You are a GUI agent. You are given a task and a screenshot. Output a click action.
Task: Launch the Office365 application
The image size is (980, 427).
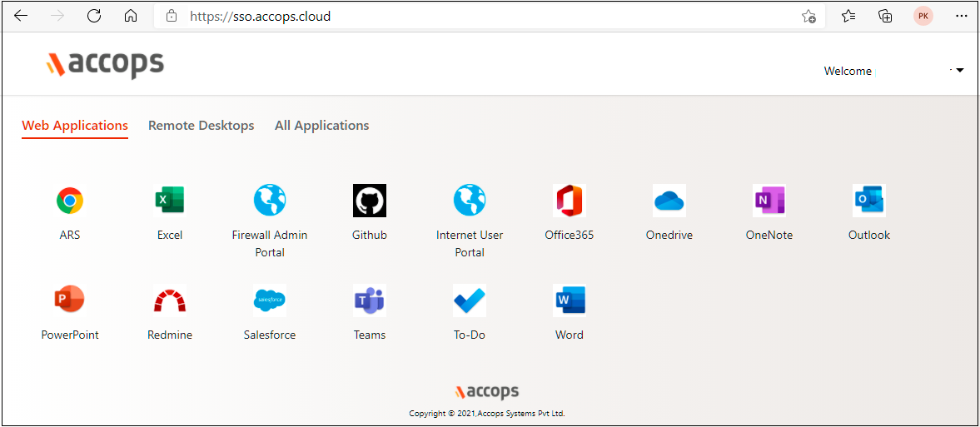point(570,201)
